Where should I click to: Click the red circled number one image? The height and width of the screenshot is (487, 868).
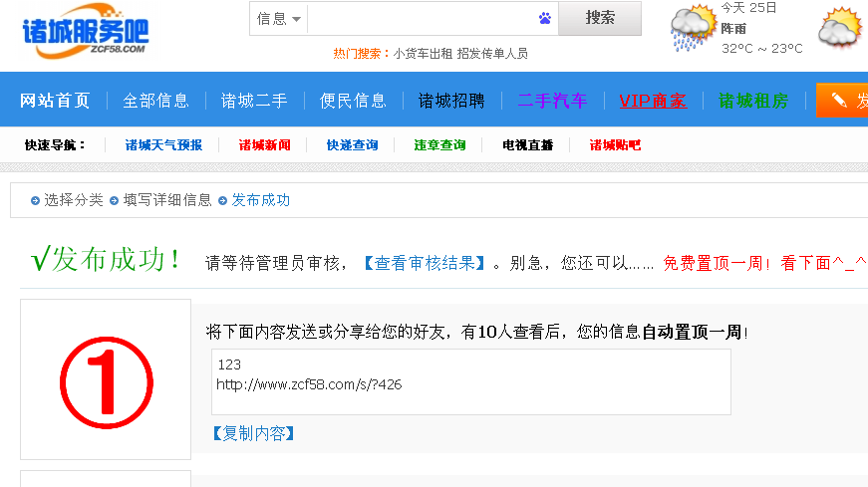[106, 382]
